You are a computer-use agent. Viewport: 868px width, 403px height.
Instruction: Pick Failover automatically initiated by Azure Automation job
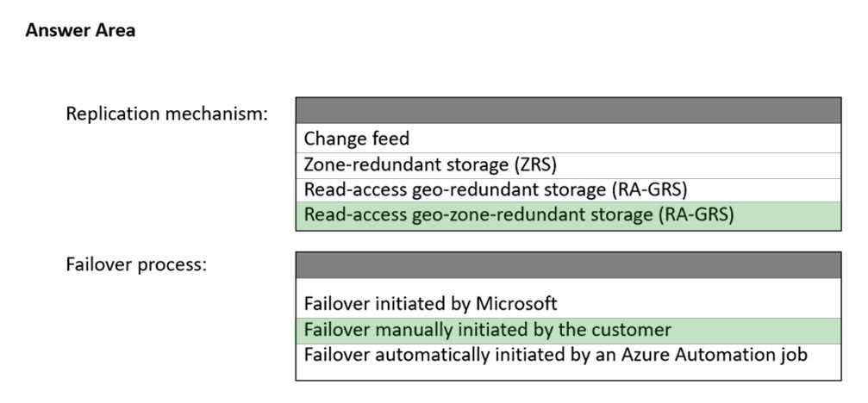[555, 354]
